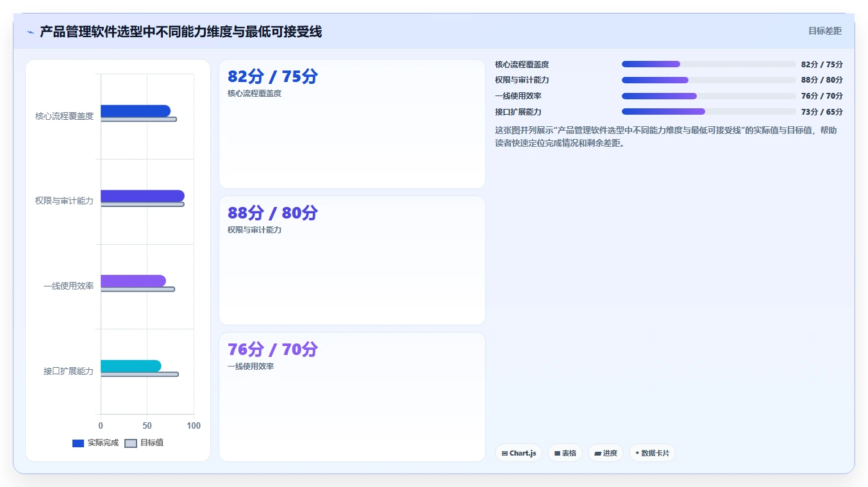868x487 pixels.
Task: Click the cyan actual bar for 接口扩展能力
Action: click(x=131, y=366)
